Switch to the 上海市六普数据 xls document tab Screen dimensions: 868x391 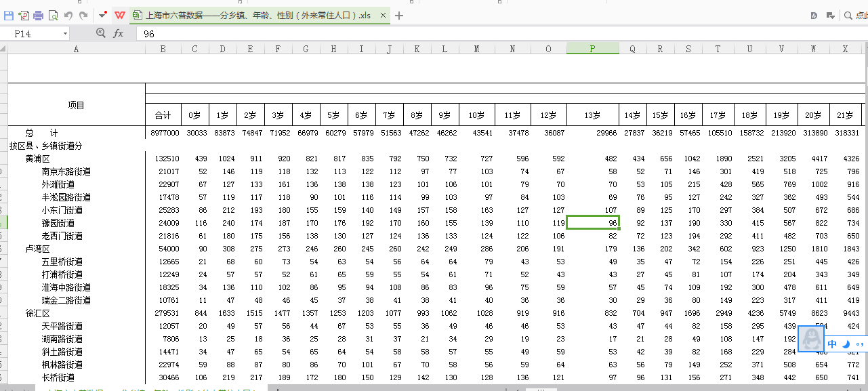257,16
